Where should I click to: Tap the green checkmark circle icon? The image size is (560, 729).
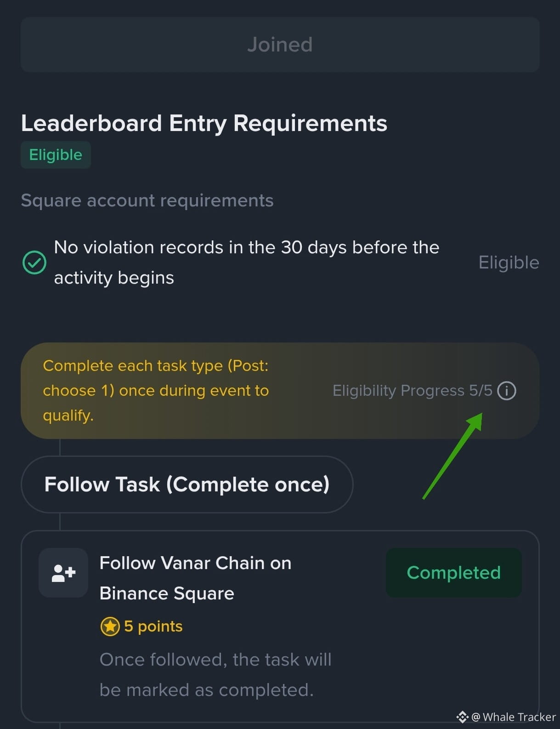pyautogui.click(x=34, y=262)
